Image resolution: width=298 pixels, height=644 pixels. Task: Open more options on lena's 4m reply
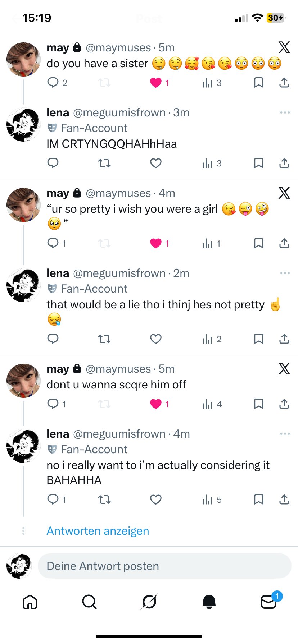coord(285,434)
